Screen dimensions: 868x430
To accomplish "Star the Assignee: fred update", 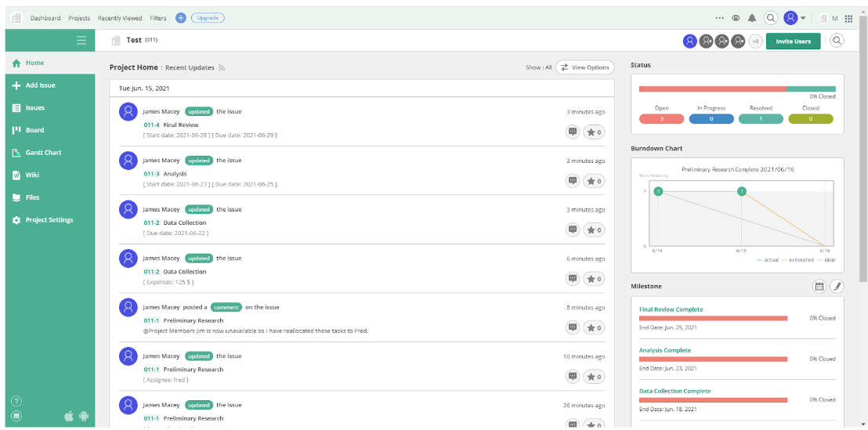I will 594,376.
